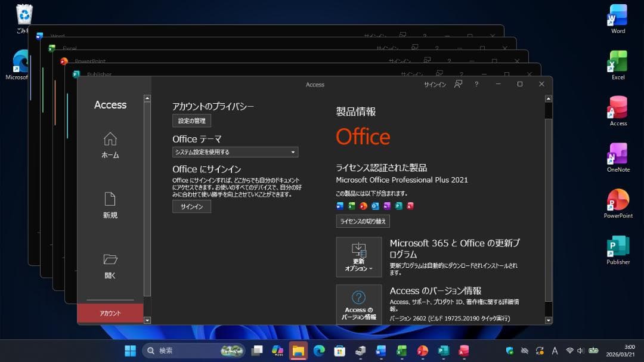Open Task View from the taskbar
Viewport: 644px width, 362px height.
coord(257,351)
